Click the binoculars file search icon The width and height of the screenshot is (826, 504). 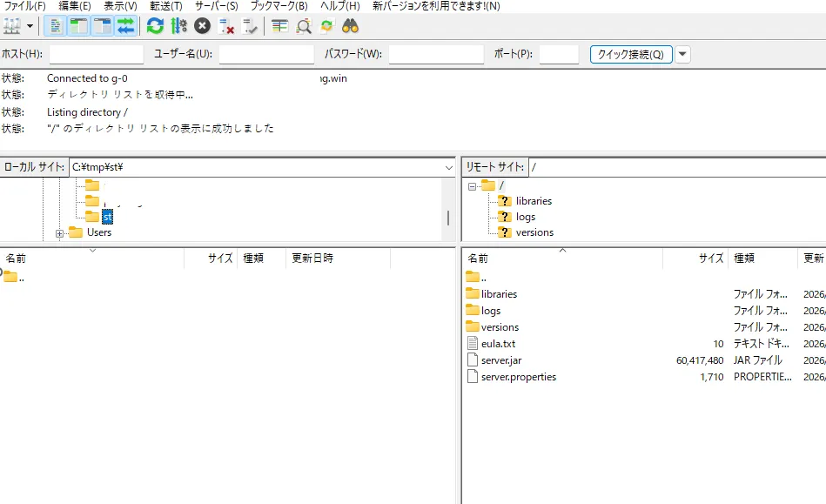(351, 26)
